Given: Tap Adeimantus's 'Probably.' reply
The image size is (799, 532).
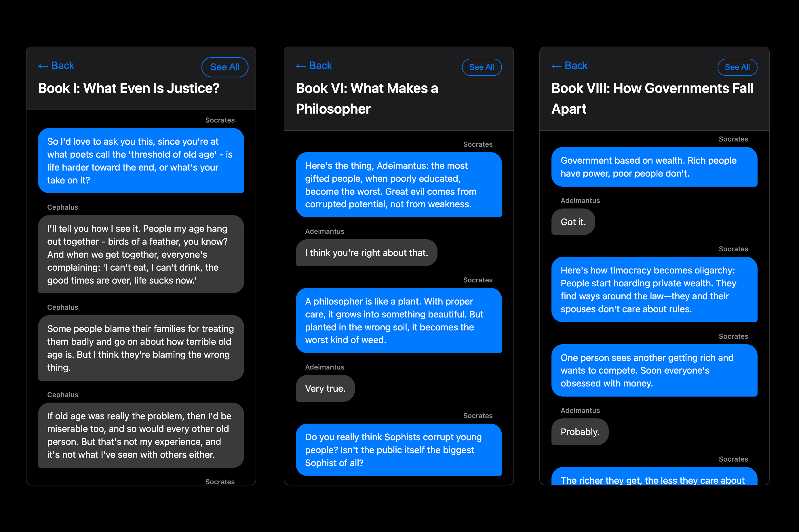Looking at the screenshot, I should point(580,432).
